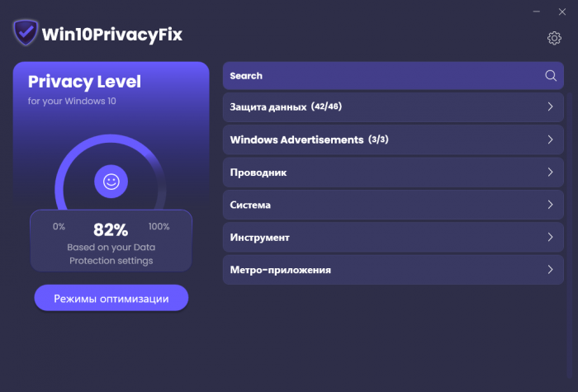
Task: Open the Защита данных (42/46) category
Action: click(x=285, y=107)
